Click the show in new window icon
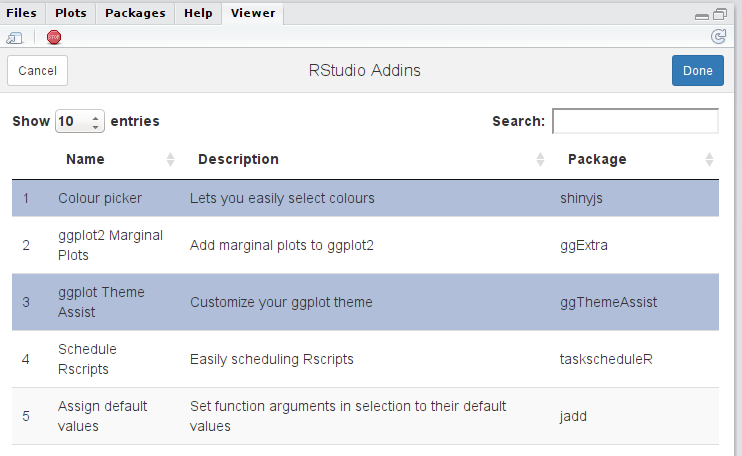The width and height of the screenshot is (742, 456). pyautogui.click(x=14, y=38)
